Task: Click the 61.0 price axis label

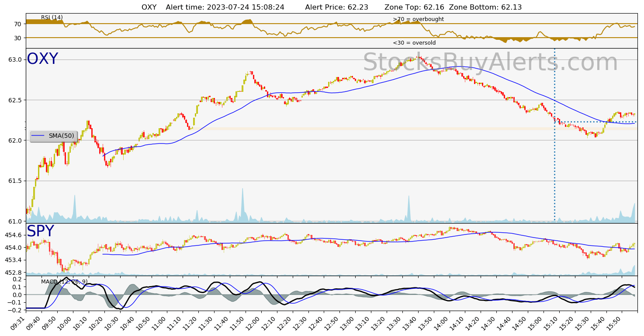Action: [x=16, y=221]
